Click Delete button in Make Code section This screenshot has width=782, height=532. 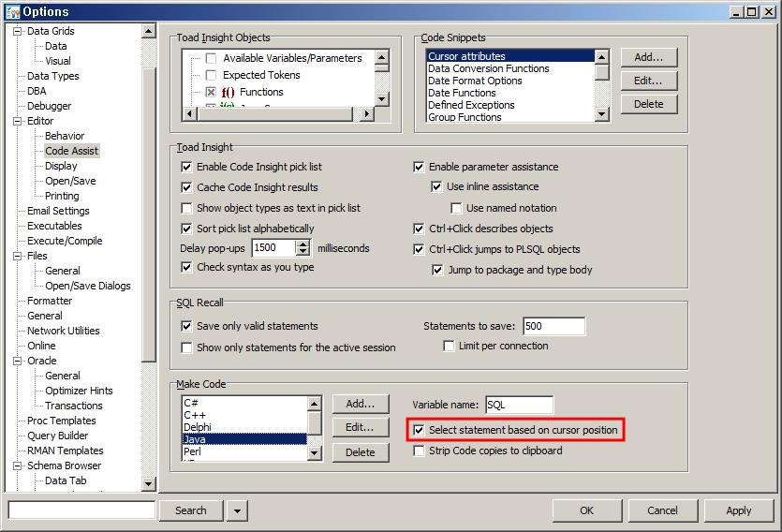click(x=360, y=452)
